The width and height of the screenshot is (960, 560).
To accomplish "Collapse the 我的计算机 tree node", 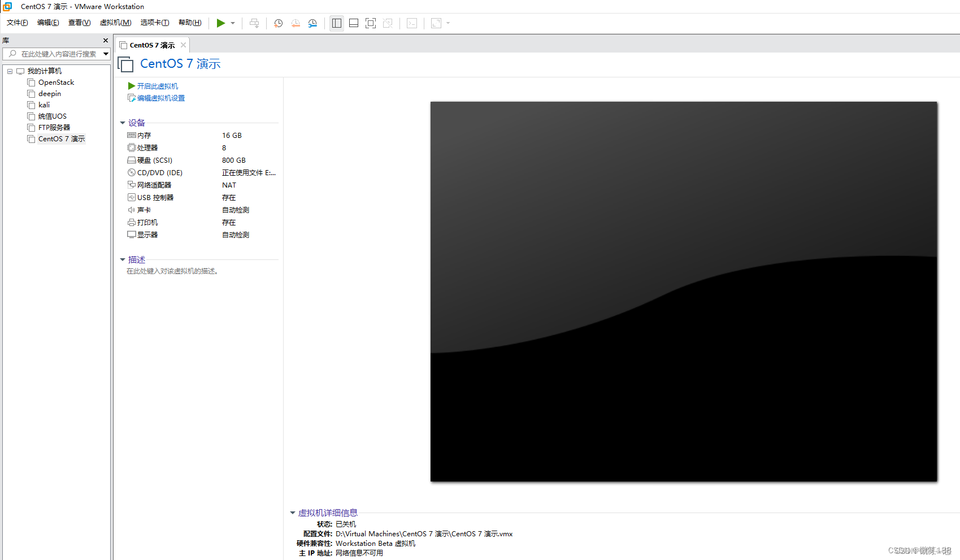I will (10, 71).
